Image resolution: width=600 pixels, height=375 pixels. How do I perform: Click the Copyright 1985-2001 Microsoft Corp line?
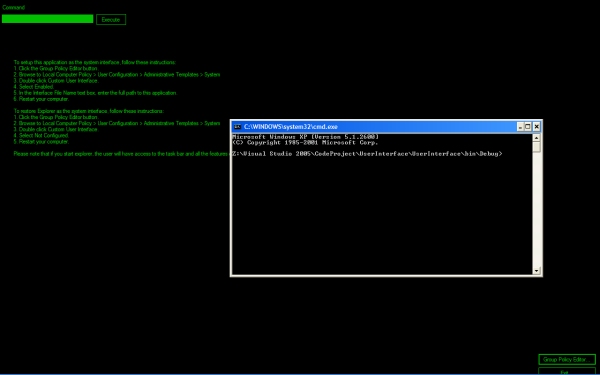click(305, 142)
